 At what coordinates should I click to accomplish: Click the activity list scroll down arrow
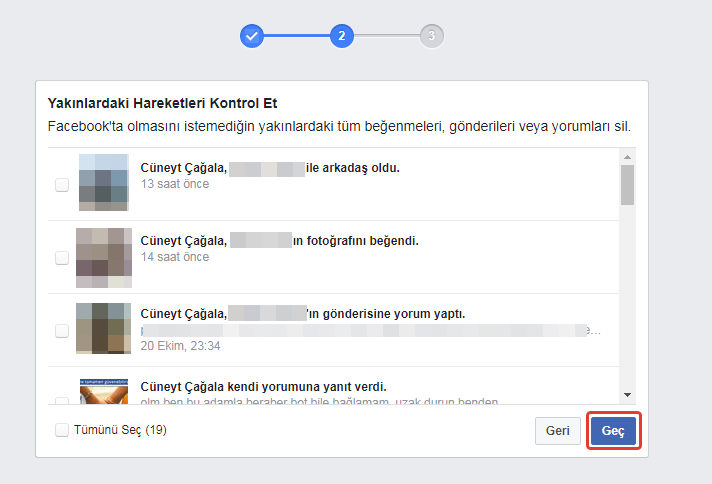[627, 394]
